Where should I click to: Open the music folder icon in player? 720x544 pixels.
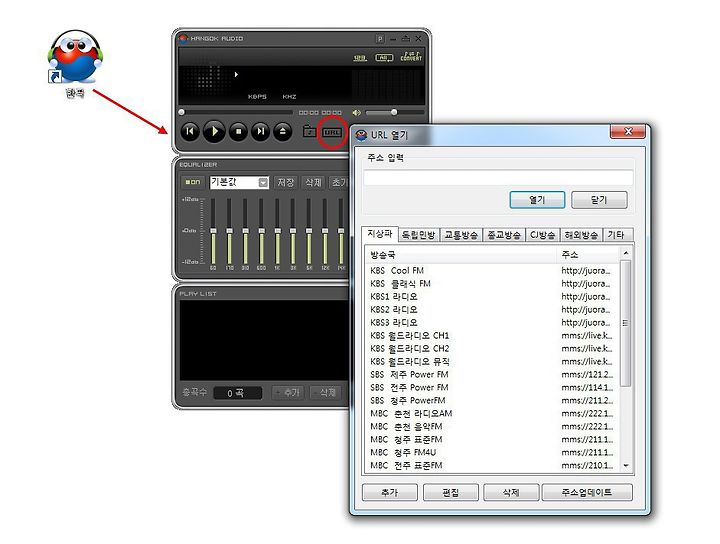(x=310, y=132)
